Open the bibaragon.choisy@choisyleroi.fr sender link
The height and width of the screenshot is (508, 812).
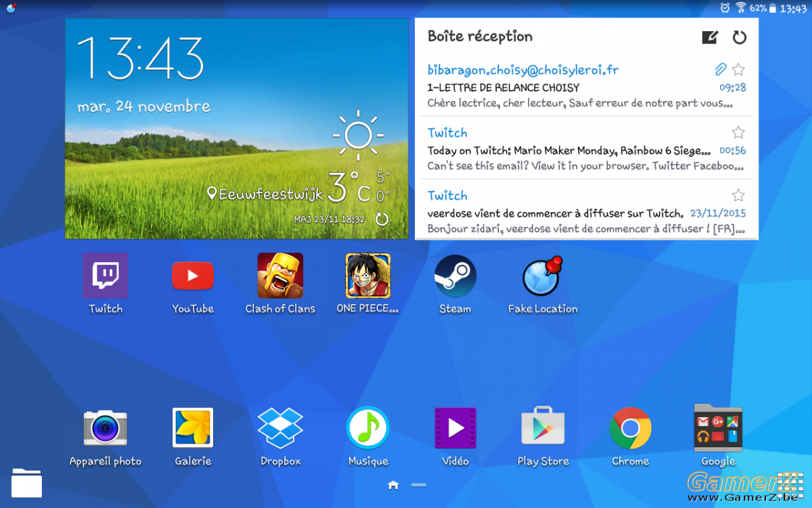coord(523,70)
